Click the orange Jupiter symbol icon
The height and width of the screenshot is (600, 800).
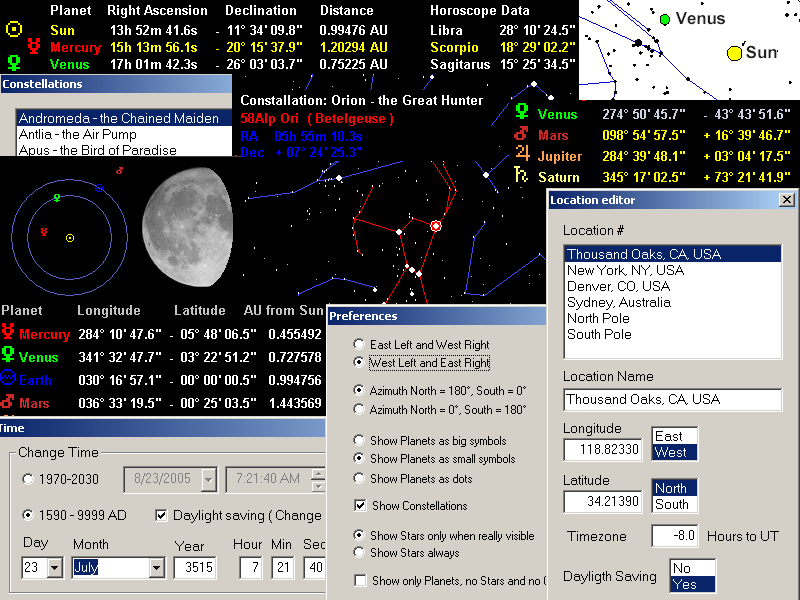pyautogui.click(x=522, y=153)
